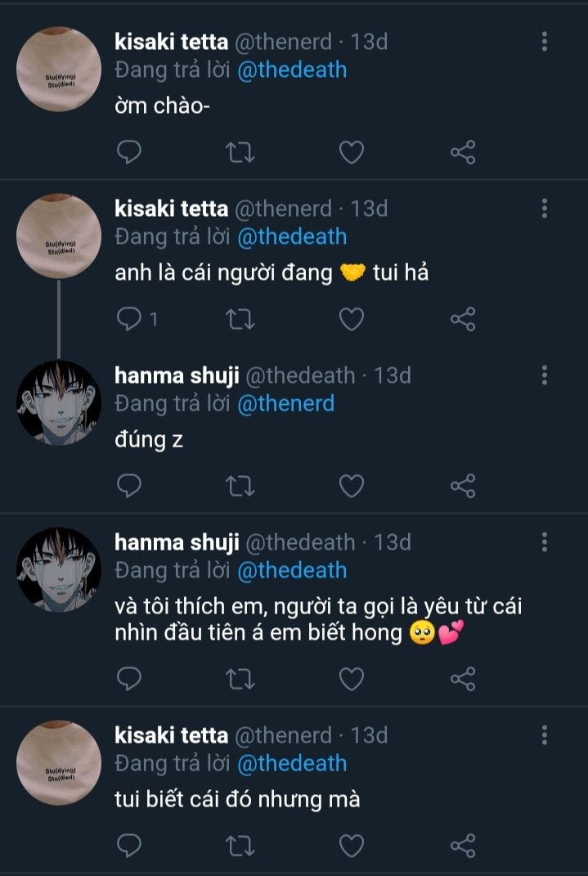Open reply on tweet with 1 reply
The image size is (588, 876).
pos(131,319)
